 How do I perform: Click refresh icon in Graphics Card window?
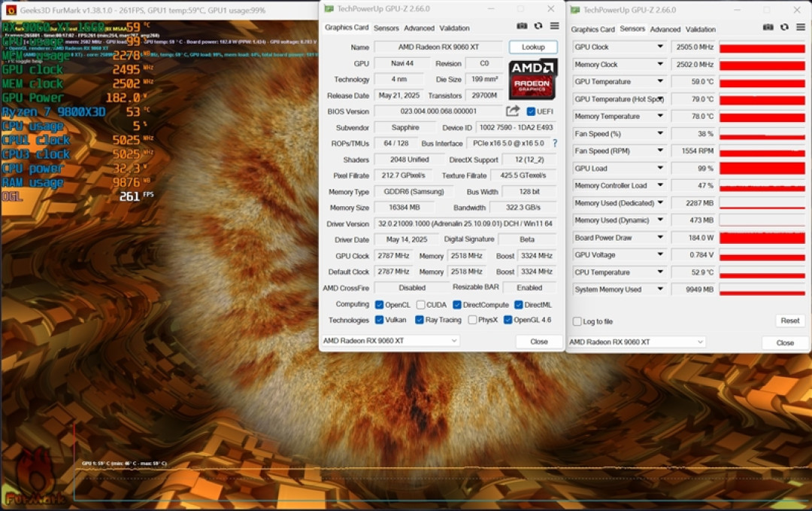coord(538,26)
